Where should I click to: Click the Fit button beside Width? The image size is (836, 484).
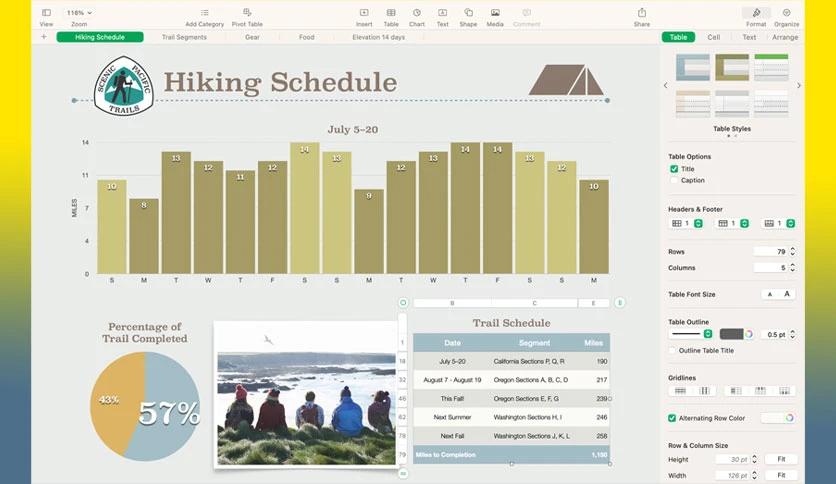(781, 475)
